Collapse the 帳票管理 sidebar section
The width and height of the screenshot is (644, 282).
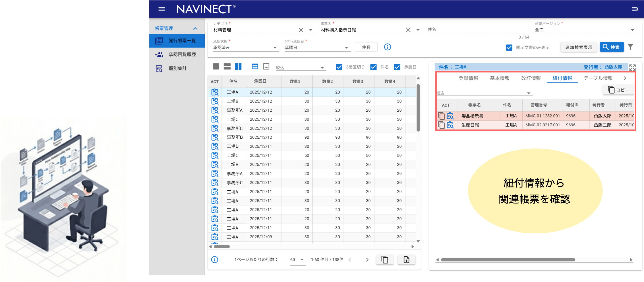(x=195, y=29)
